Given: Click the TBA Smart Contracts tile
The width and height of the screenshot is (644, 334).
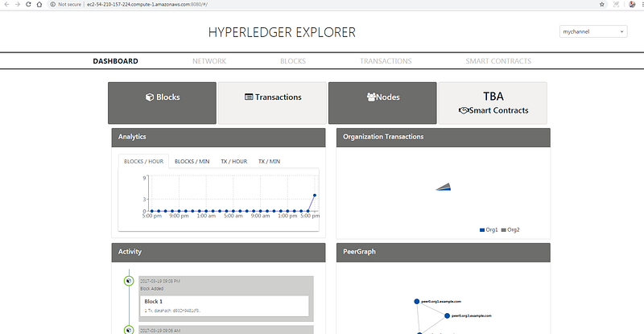Looking at the screenshot, I should [493, 103].
